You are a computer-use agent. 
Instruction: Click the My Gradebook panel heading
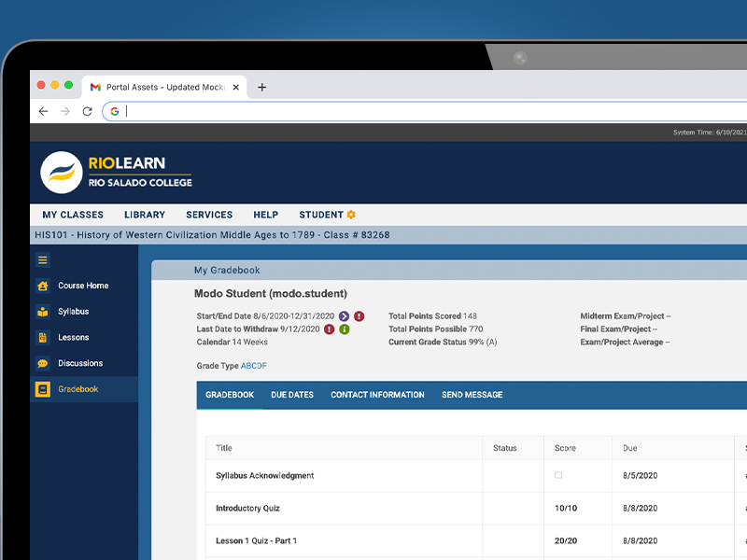(x=227, y=271)
